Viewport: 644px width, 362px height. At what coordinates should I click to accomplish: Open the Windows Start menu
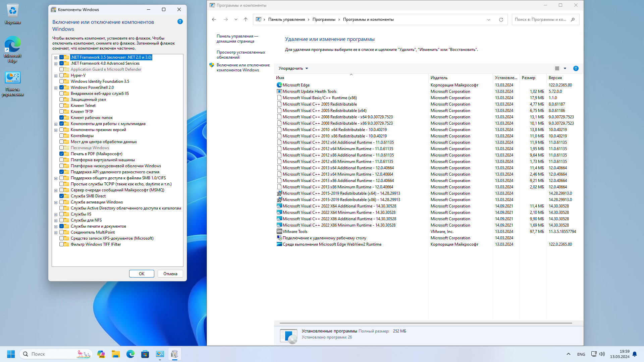coord(11,354)
